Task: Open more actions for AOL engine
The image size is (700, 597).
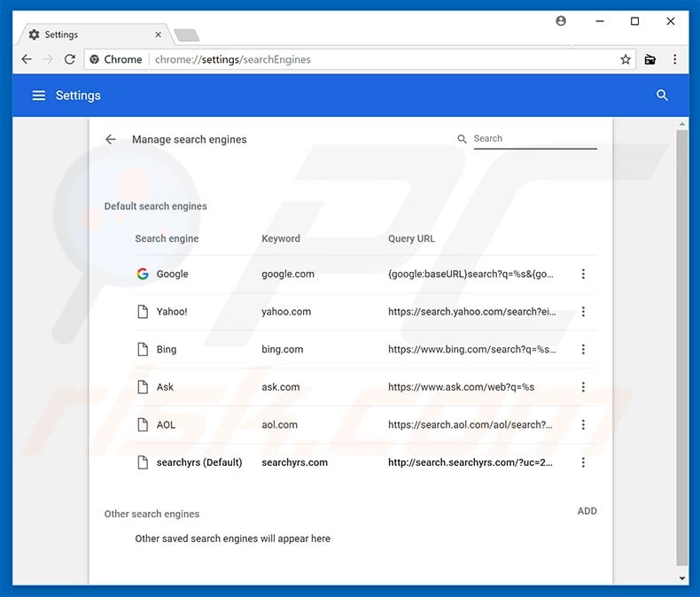Action: pyautogui.click(x=583, y=425)
